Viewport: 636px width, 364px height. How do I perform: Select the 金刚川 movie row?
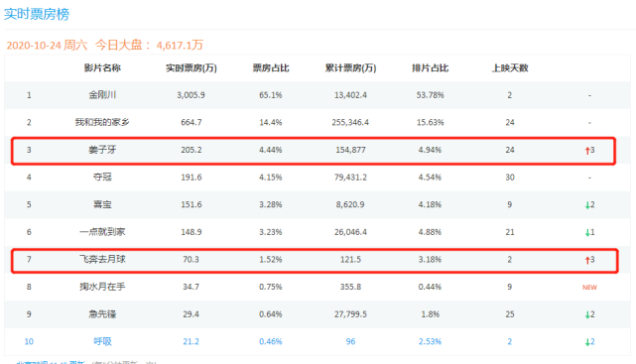(318, 95)
